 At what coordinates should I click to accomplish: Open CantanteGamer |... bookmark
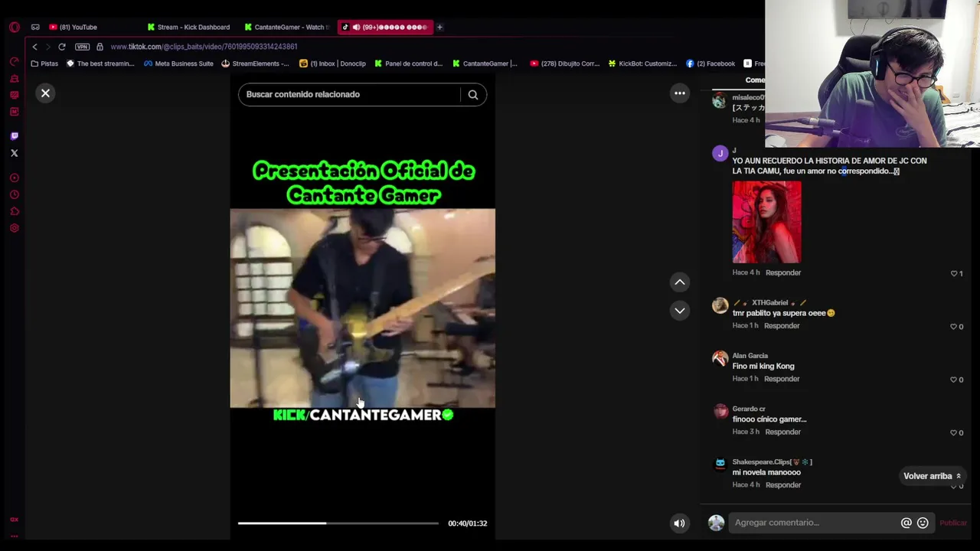pyautogui.click(x=485, y=64)
